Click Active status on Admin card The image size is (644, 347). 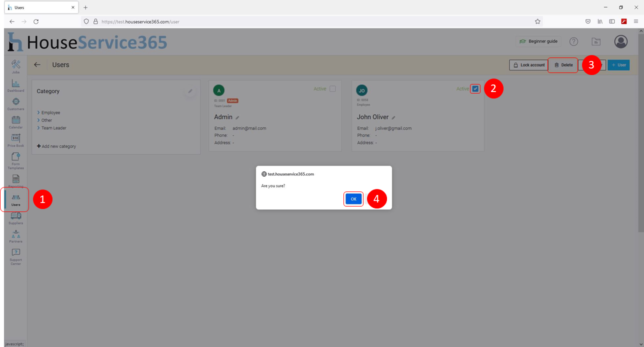pos(320,89)
